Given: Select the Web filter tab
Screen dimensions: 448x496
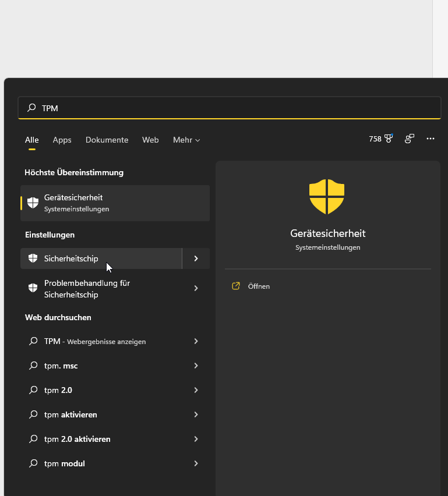Looking at the screenshot, I should point(150,140).
